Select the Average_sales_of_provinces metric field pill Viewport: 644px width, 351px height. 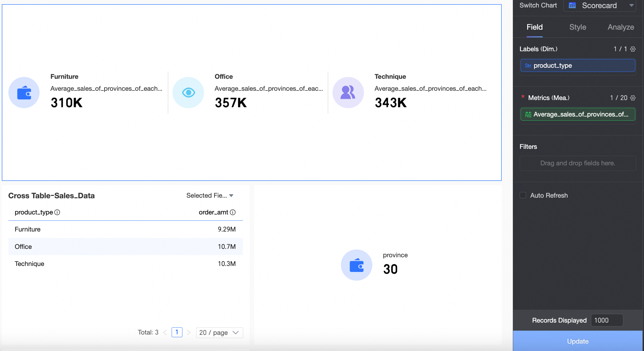click(578, 114)
